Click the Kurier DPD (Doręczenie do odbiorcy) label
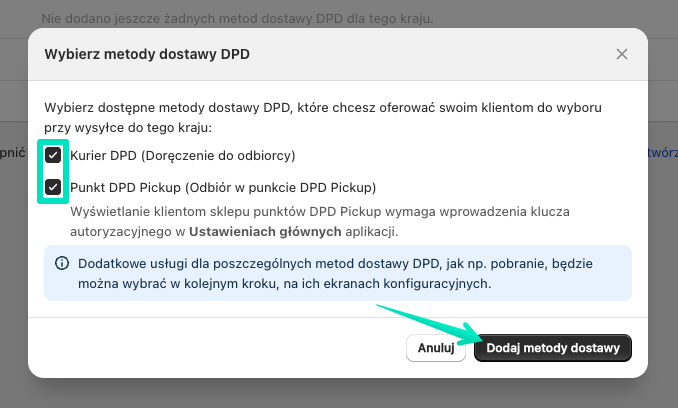 click(x=182, y=156)
